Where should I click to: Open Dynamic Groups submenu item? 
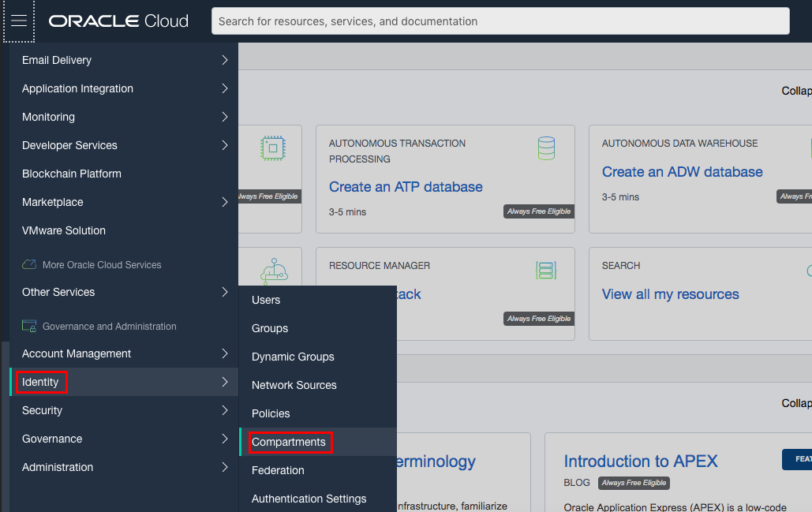click(317, 357)
